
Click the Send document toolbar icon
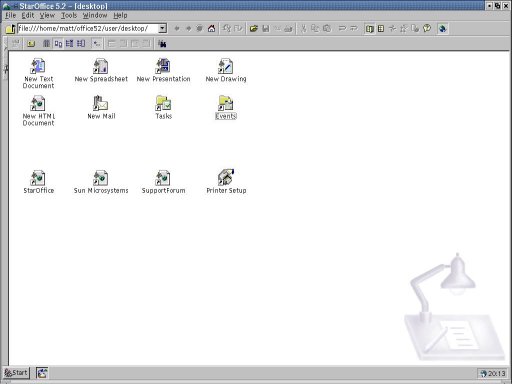pyautogui.click(x=277, y=29)
